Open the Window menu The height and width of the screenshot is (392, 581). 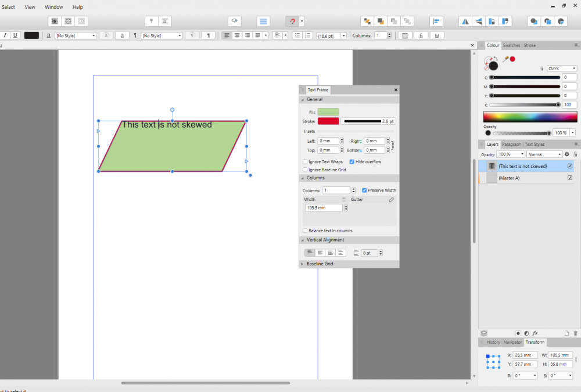(x=53, y=7)
